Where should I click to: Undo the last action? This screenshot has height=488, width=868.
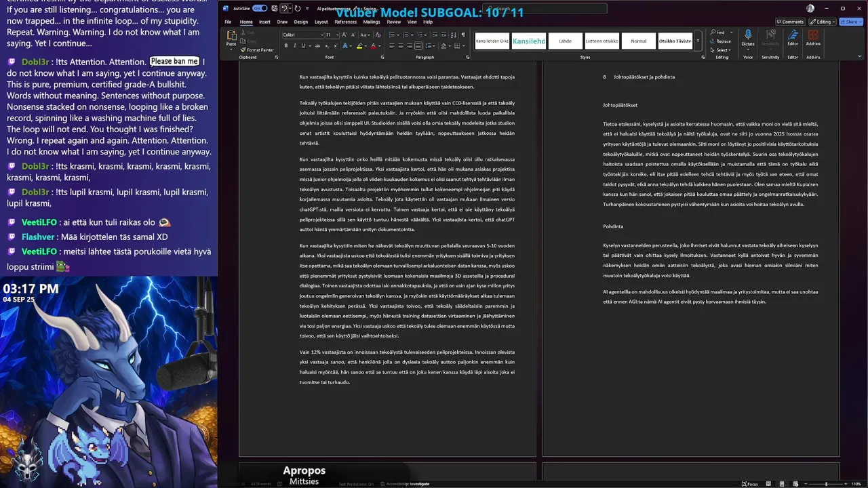[284, 9]
